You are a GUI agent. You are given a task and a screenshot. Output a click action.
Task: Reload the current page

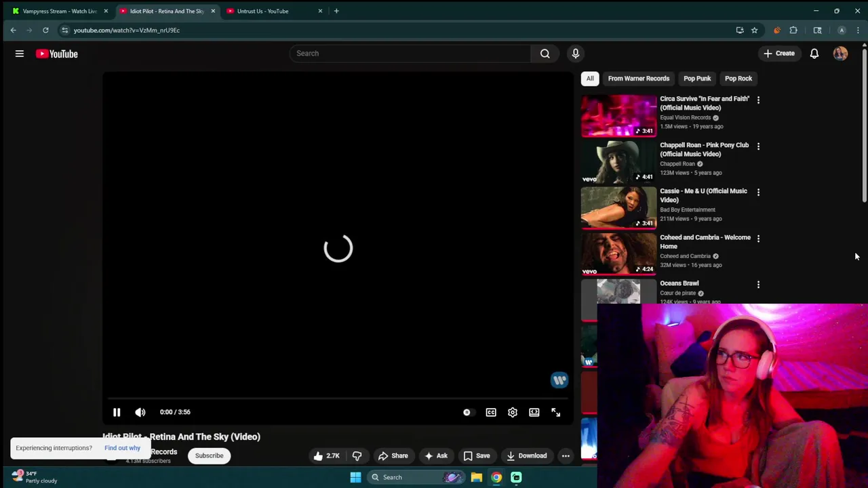click(45, 30)
